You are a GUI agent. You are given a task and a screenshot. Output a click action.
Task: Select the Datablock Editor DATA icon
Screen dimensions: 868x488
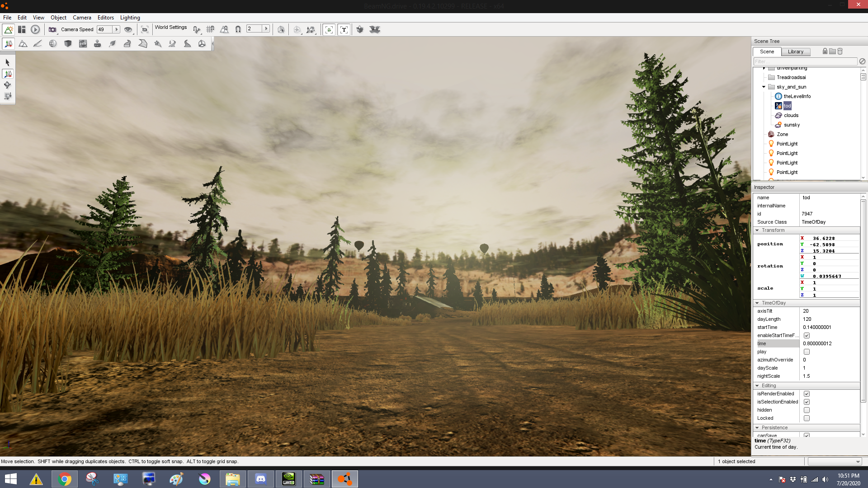coord(83,44)
